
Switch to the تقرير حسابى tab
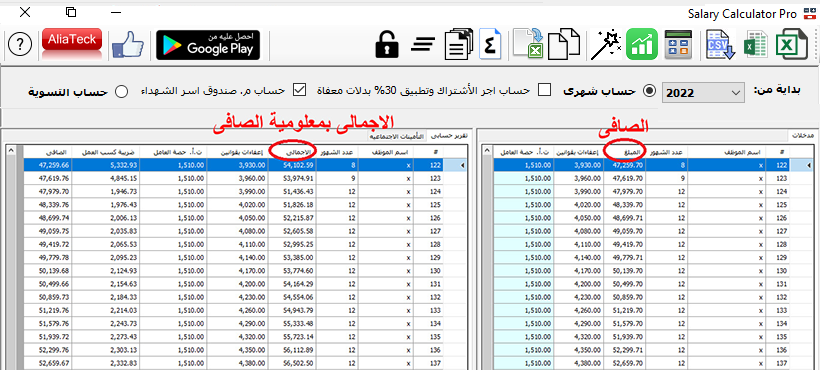448,136
